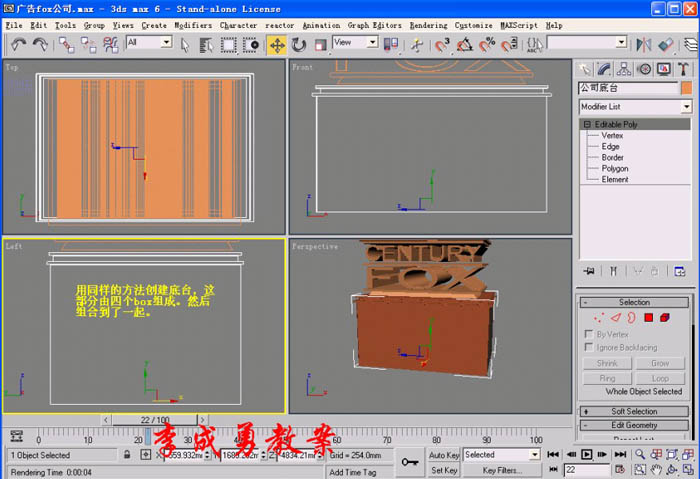Screen dimensions: 700x479
Task: Enable the Ignore Backfacing checkbox
Action: pos(589,347)
